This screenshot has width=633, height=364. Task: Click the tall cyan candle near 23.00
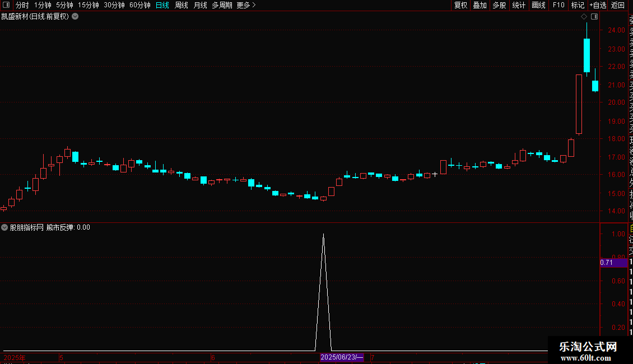[x=587, y=55]
